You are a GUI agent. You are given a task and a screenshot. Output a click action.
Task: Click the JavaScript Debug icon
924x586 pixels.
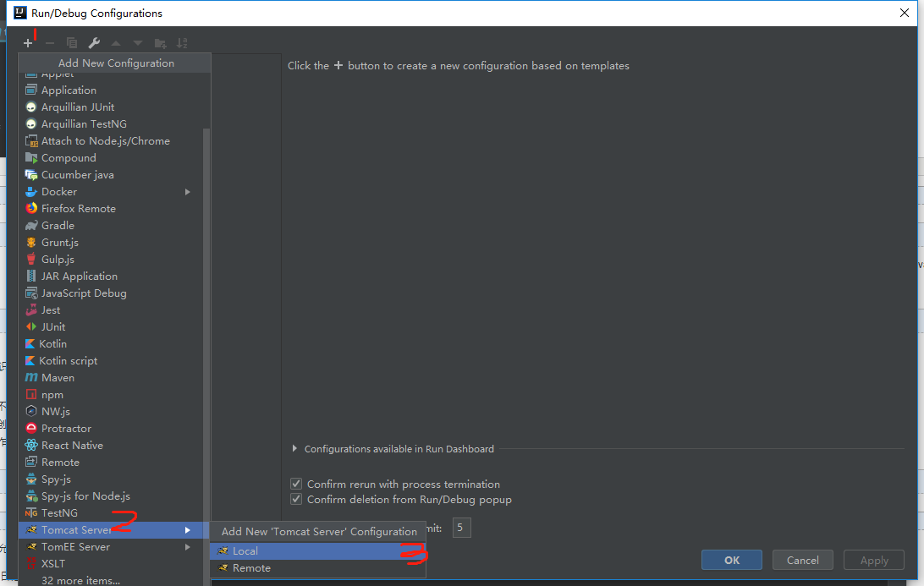[x=31, y=293]
